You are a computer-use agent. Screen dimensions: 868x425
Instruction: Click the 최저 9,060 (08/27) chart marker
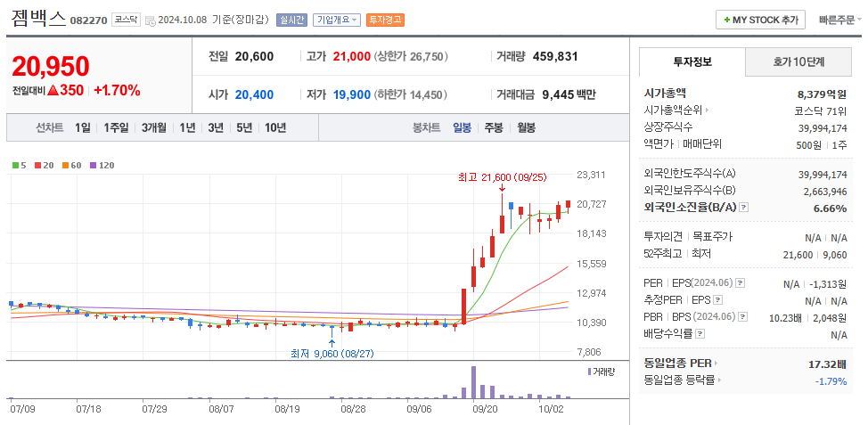[x=332, y=353]
